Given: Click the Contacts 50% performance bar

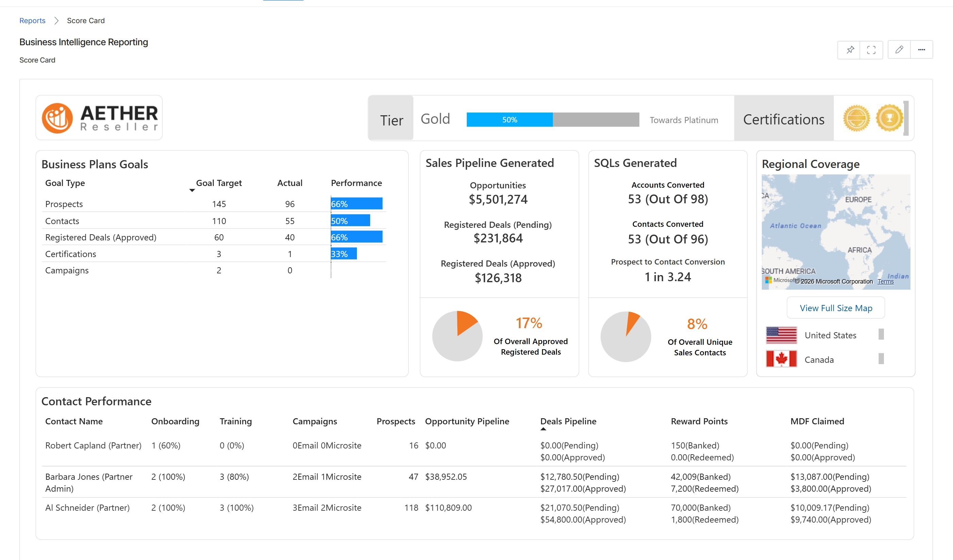Looking at the screenshot, I should tap(350, 220).
